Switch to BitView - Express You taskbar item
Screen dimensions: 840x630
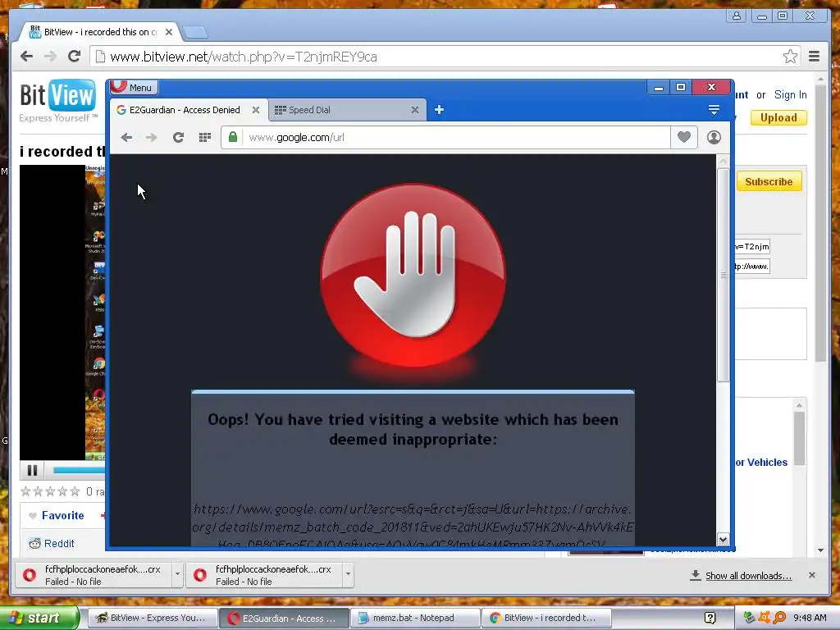pyautogui.click(x=152, y=618)
